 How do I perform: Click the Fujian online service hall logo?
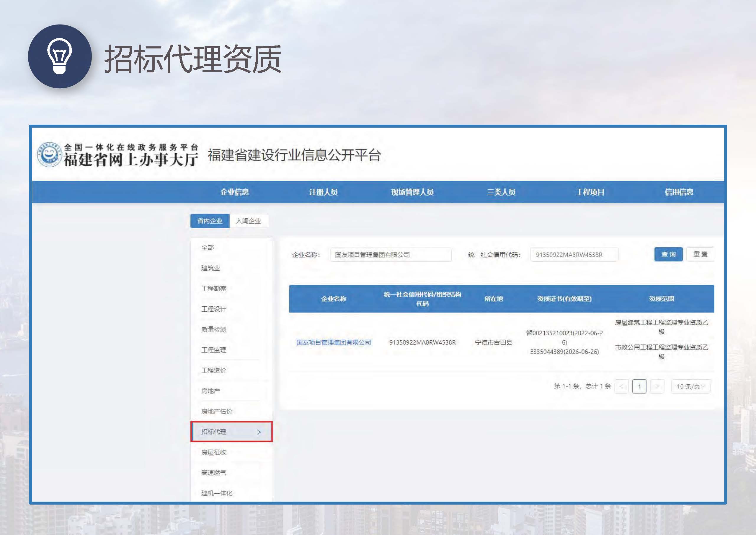tap(117, 155)
